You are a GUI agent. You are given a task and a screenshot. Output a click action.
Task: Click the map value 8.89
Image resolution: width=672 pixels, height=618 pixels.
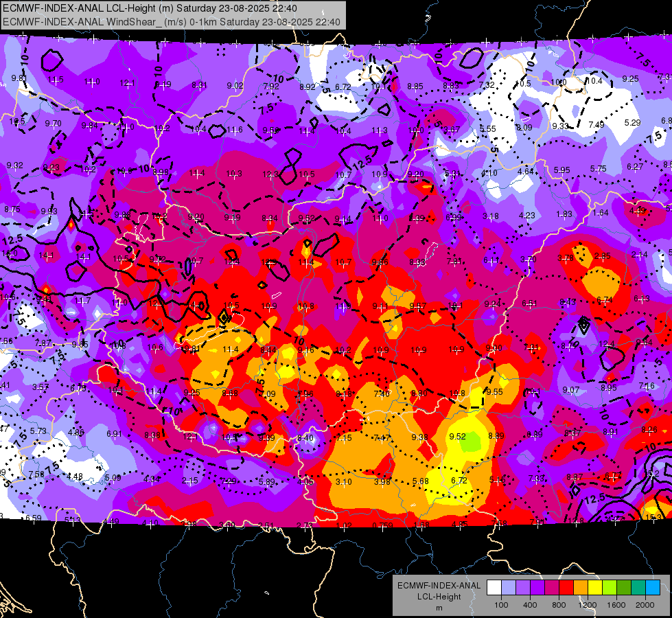tap(496, 436)
